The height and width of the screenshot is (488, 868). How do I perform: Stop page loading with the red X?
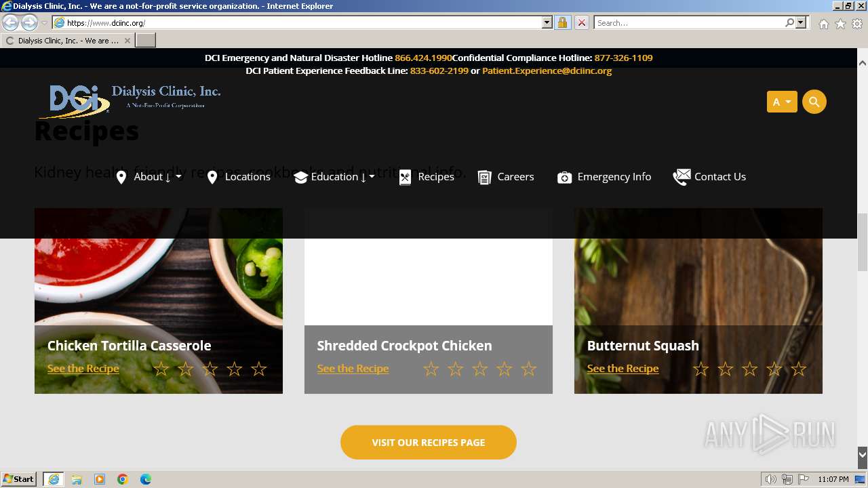[x=581, y=23]
